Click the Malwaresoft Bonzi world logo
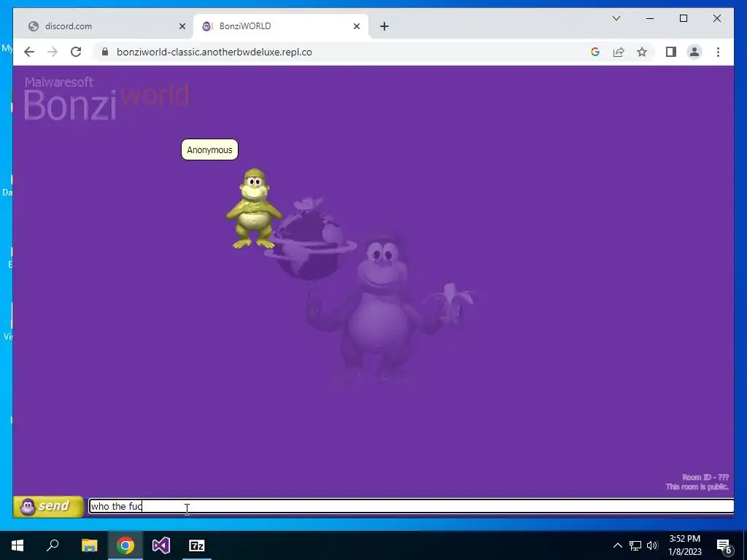This screenshot has height=560, width=747. pos(107,98)
